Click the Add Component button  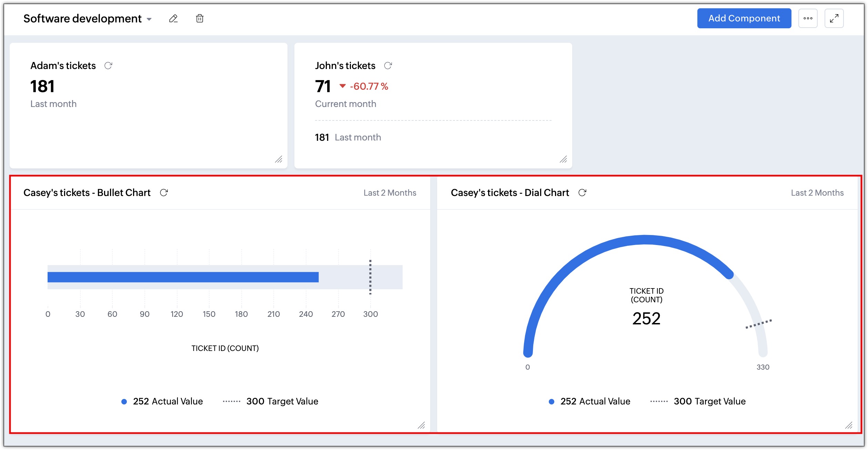[744, 18]
